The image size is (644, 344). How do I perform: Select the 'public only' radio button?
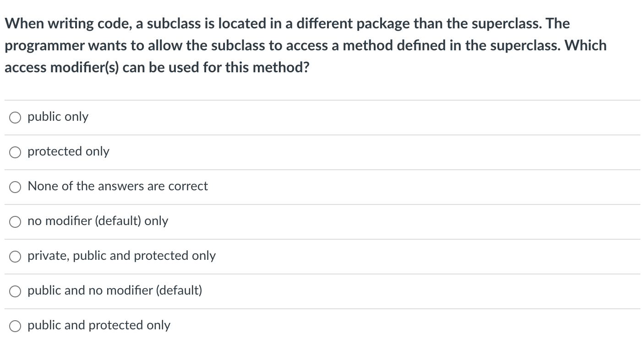pyautogui.click(x=15, y=118)
